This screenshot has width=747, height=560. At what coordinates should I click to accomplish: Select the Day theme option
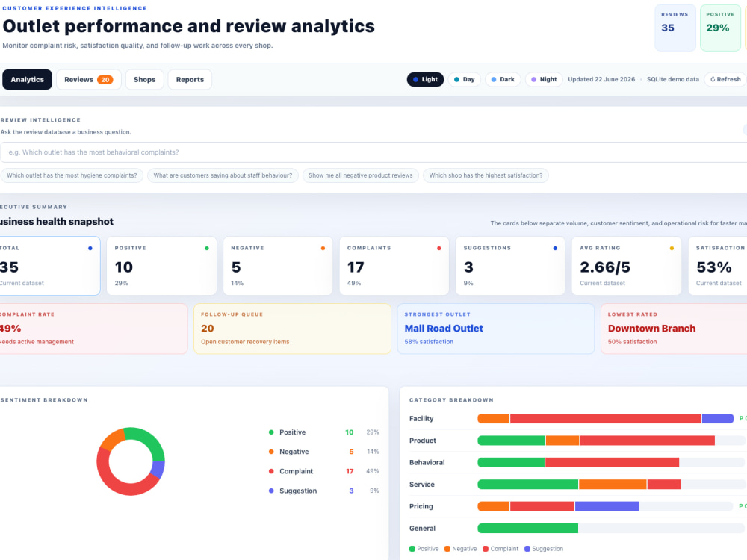[464, 80]
